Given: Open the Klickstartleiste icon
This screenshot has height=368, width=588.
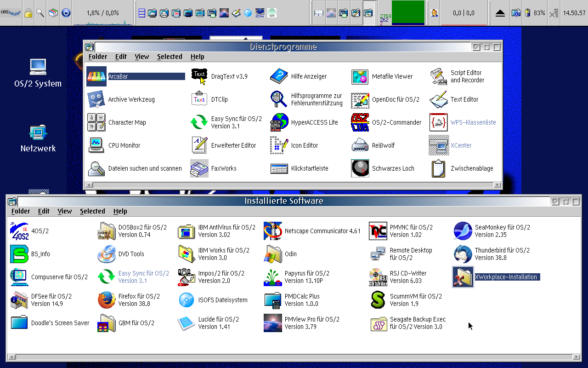Looking at the screenshot, I should coord(279,168).
